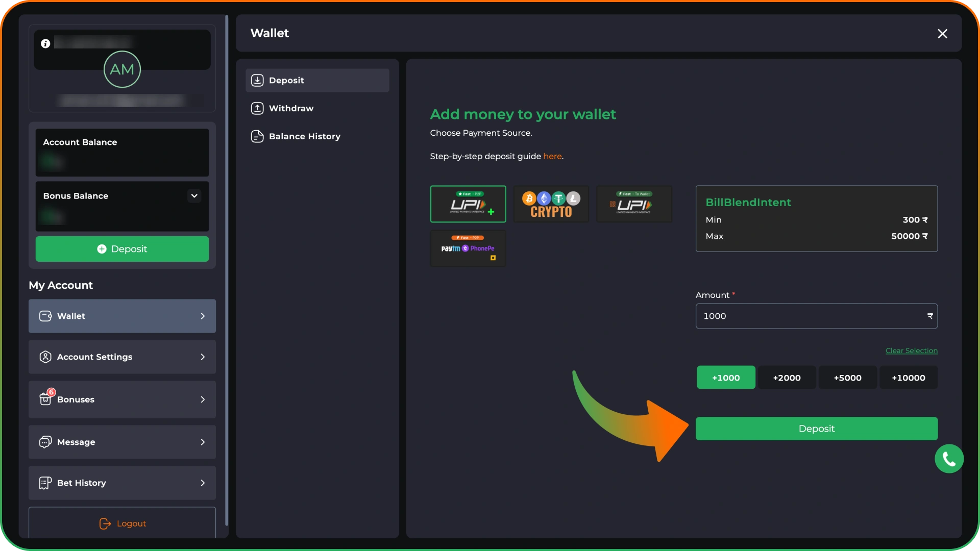Click the plus icon on sidebar Deposit button

pyautogui.click(x=102, y=249)
